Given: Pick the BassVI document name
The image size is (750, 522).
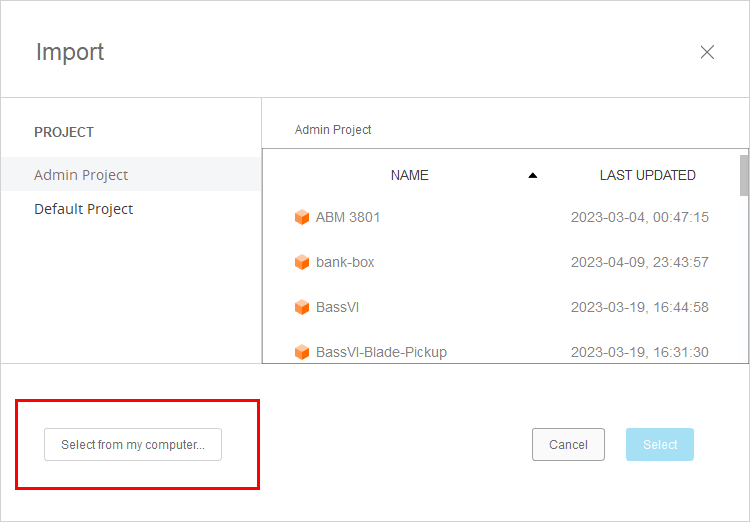Looking at the screenshot, I should pyautogui.click(x=337, y=307).
